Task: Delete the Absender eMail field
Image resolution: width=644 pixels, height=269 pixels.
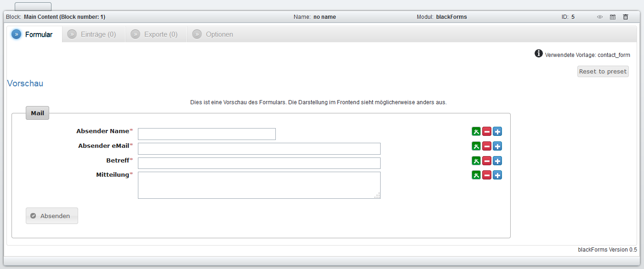Action: click(487, 146)
